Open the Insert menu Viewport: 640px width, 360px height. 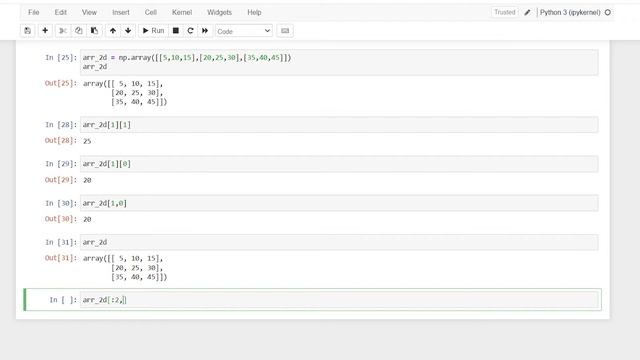pos(121,12)
